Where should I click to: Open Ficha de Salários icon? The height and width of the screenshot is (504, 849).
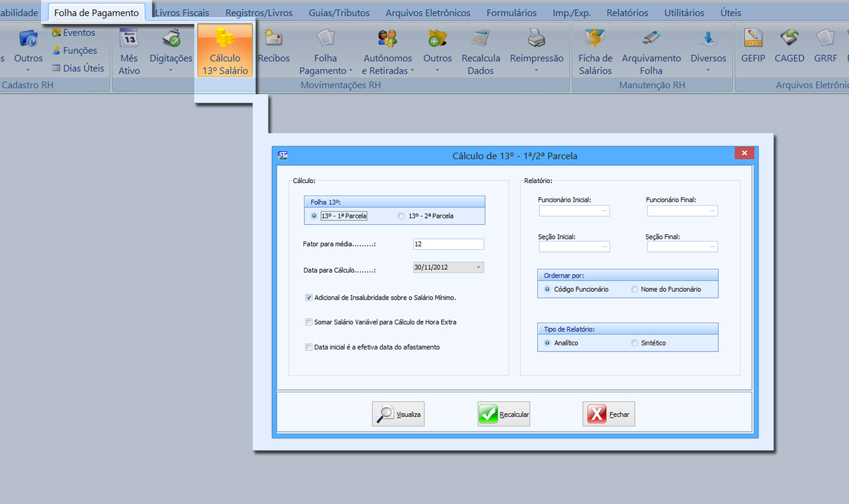click(595, 38)
